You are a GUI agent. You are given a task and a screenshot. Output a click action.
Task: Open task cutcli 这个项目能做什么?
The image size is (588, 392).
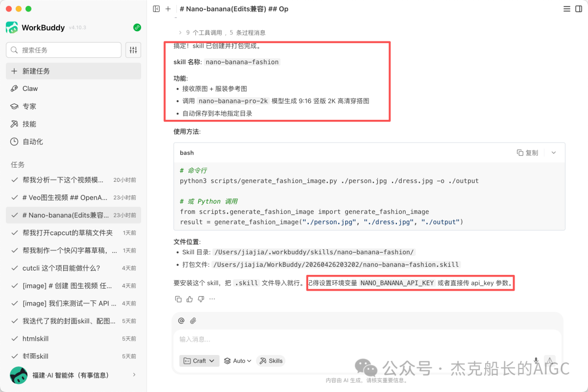click(73, 268)
